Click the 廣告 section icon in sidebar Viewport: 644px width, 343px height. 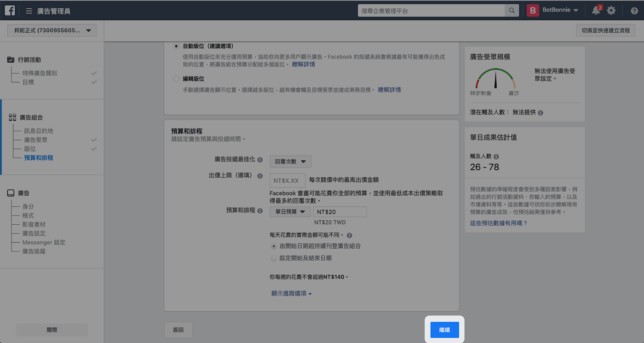pyautogui.click(x=11, y=193)
